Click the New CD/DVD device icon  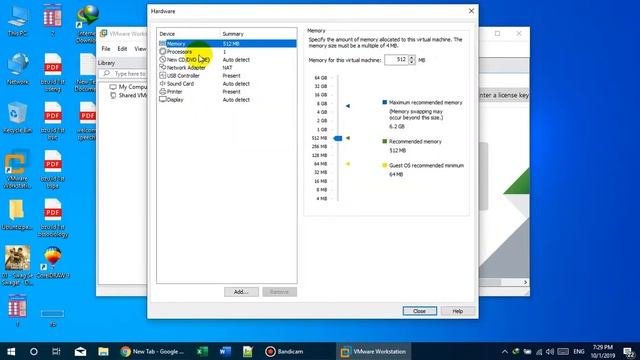162,60
